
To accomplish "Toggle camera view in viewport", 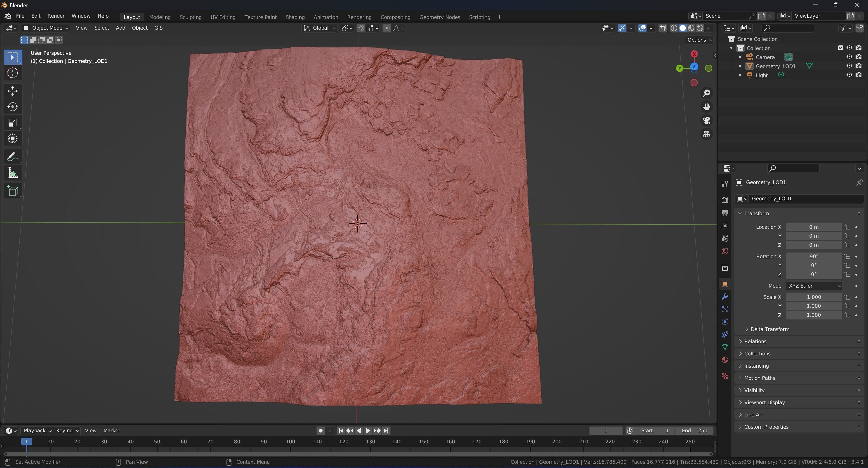I will tap(707, 120).
